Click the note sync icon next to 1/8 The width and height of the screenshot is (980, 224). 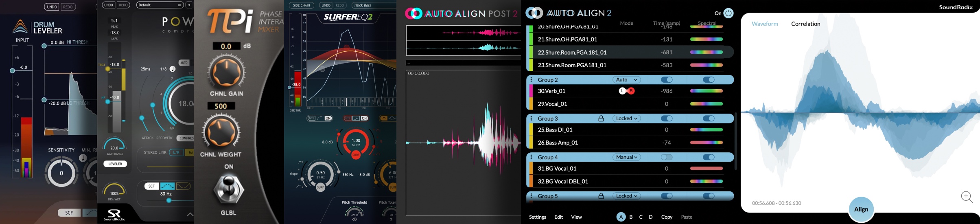pos(173,69)
